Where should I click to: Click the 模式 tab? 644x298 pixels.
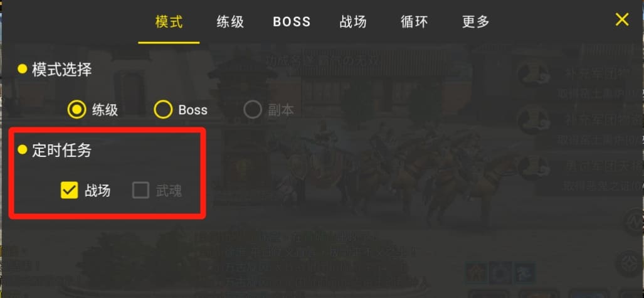click(169, 21)
